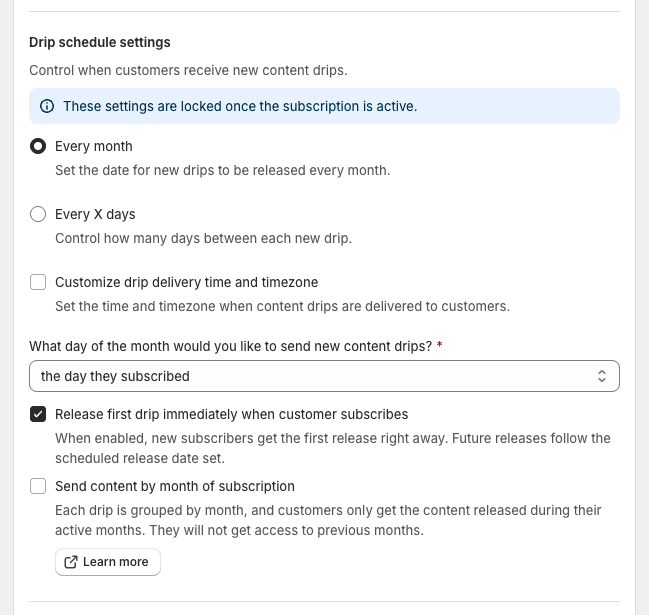Click the 'the day they subscribed' selected value
This screenshot has height=615, width=649.
click(x=115, y=376)
